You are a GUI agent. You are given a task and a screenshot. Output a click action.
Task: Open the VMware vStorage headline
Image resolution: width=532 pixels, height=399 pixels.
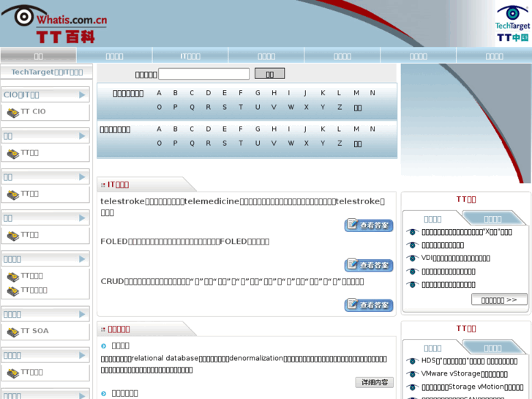click(x=465, y=374)
